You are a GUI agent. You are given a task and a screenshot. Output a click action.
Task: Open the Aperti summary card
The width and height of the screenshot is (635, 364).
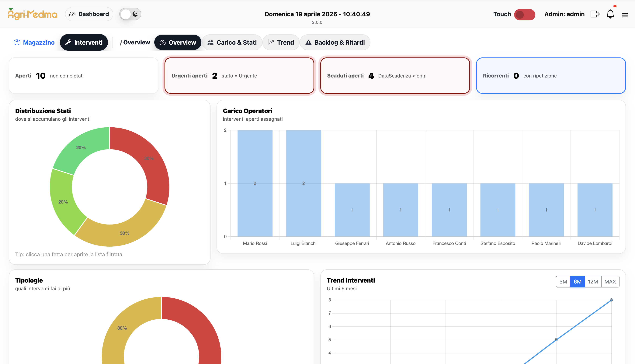(x=84, y=76)
